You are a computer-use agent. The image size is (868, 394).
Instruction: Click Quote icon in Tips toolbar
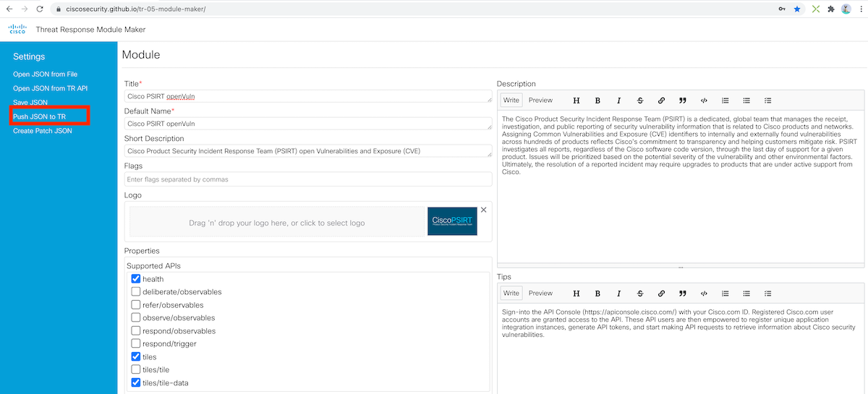click(x=683, y=294)
